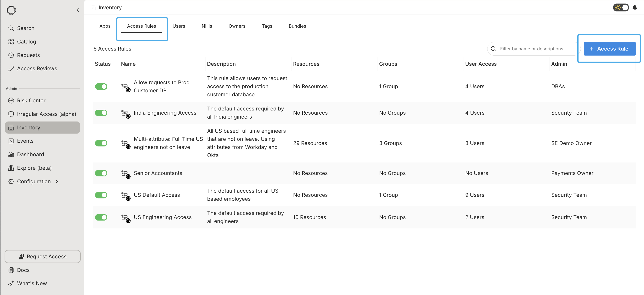644x295 pixels.
Task: Click the notification bell icon
Action: pyautogui.click(x=634, y=7)
